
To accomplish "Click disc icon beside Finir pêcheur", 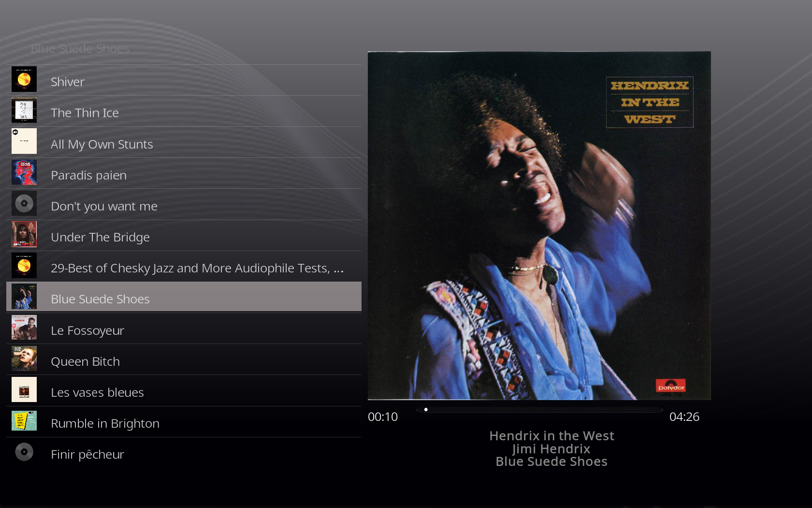I will [x=24, y=452].
